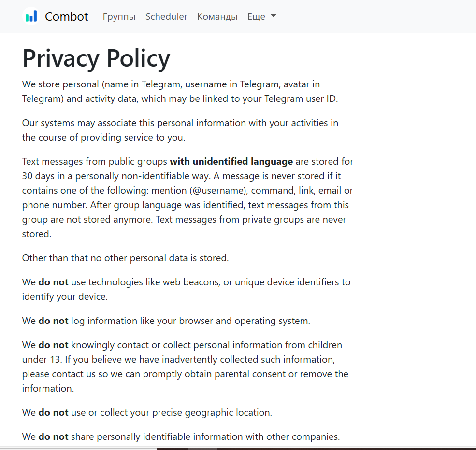The image size is (476, 450).
Task: Go to the Scheduler page
Action: click(166, 17)
